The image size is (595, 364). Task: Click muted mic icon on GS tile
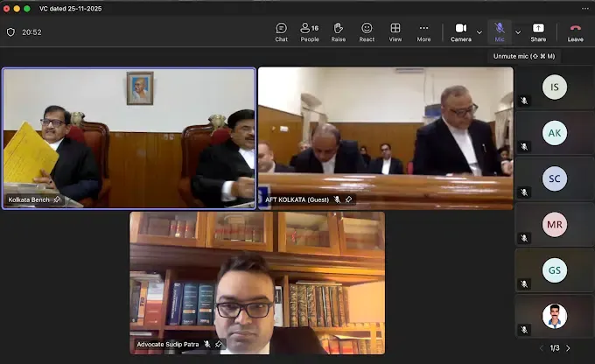[x=524, y=283]
